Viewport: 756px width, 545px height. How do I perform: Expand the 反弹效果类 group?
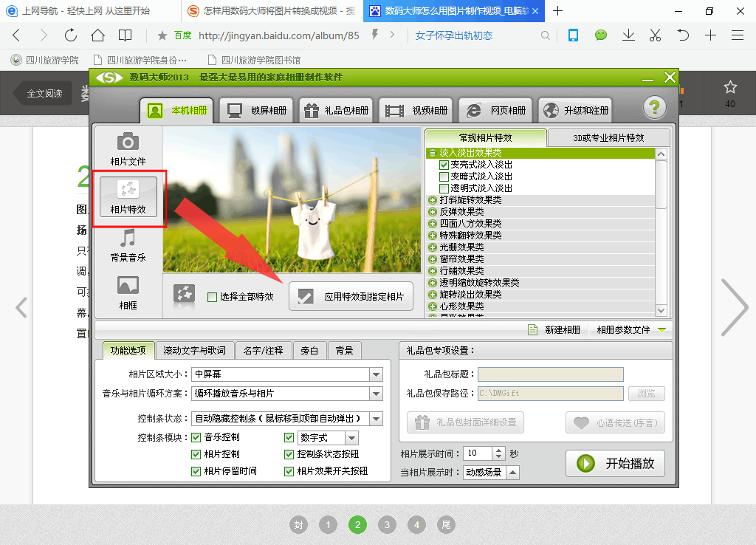[x=433, y=212]
